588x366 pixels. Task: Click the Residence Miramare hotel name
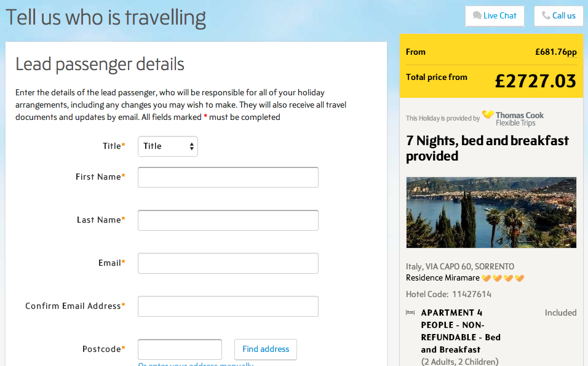[442, 278]
